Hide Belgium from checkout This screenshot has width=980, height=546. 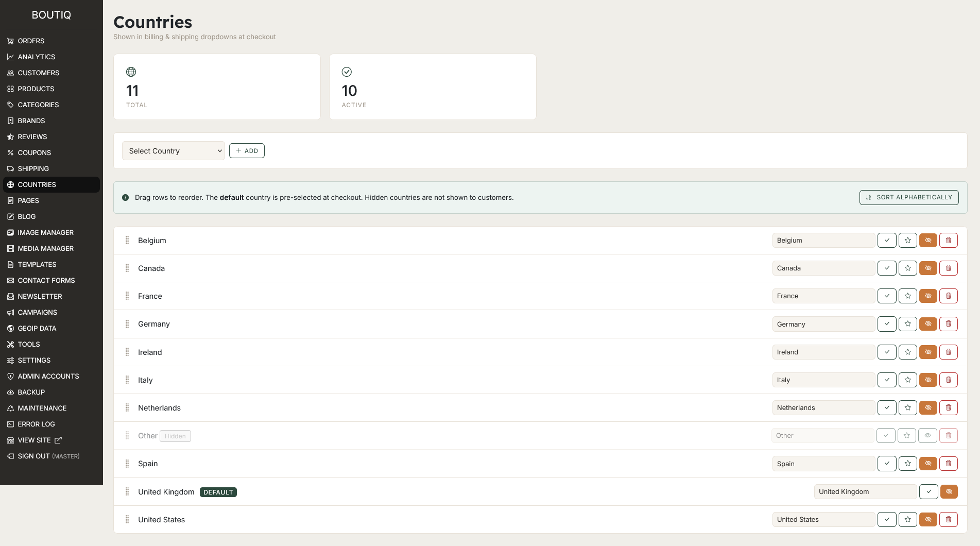pos(928,241)
